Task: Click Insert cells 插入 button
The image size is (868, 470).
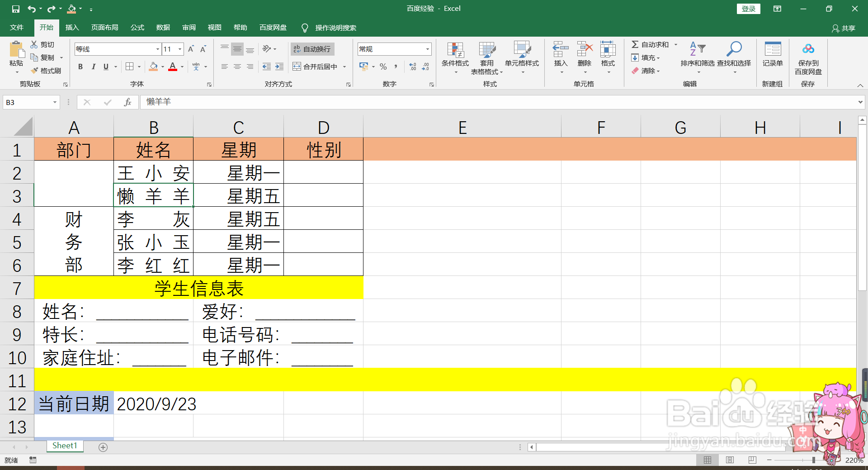Action: 561,58
